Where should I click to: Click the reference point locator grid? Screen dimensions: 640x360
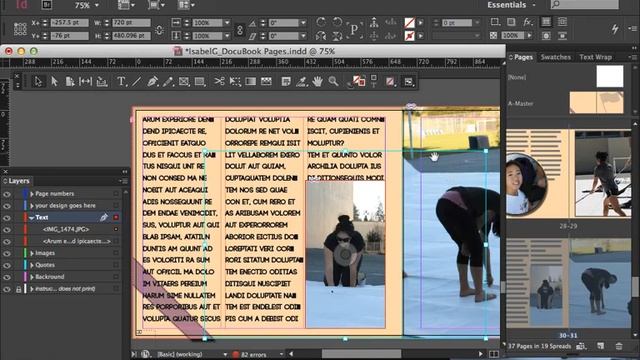pos(20,29)
